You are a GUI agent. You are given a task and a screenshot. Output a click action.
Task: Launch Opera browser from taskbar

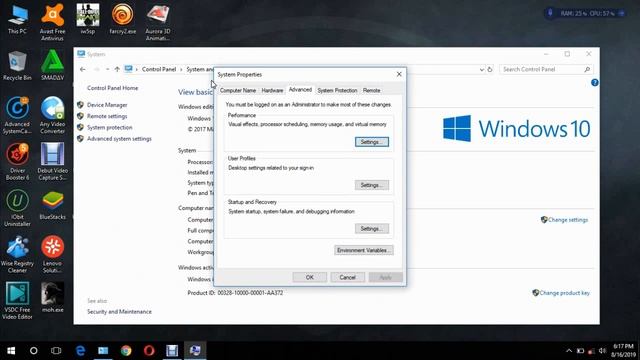(x=149, y=351)
